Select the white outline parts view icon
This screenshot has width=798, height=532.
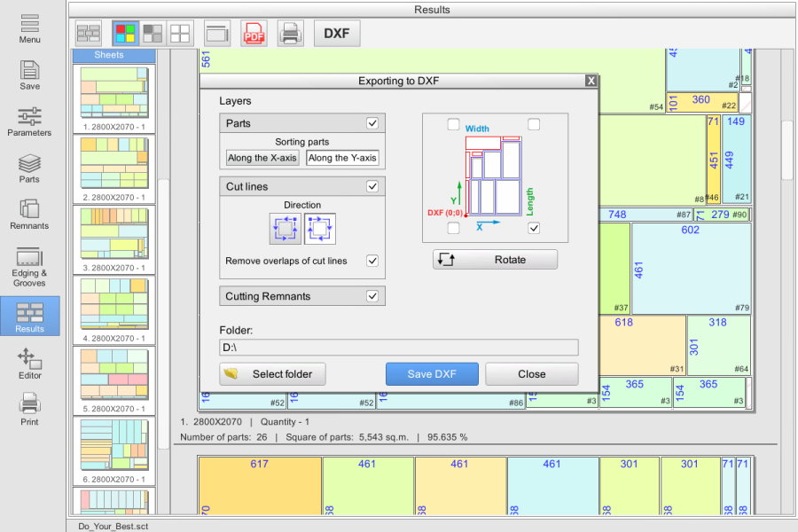(x=180, y=34)
